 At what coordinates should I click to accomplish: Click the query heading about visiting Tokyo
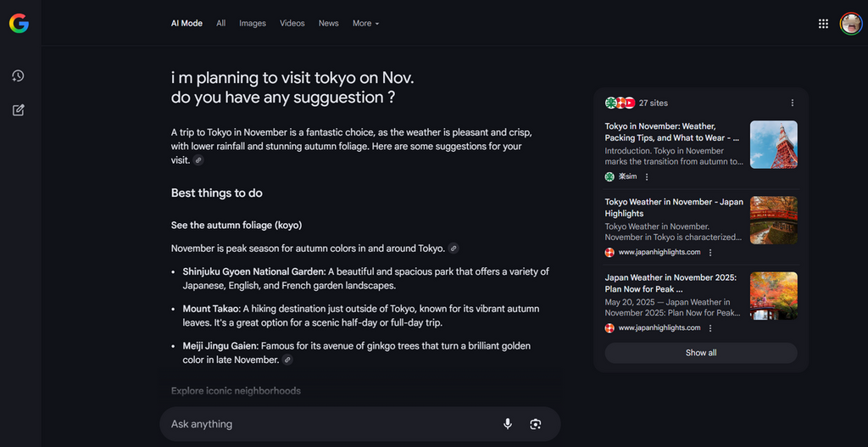pyautogui.click(x=292, y=87)
